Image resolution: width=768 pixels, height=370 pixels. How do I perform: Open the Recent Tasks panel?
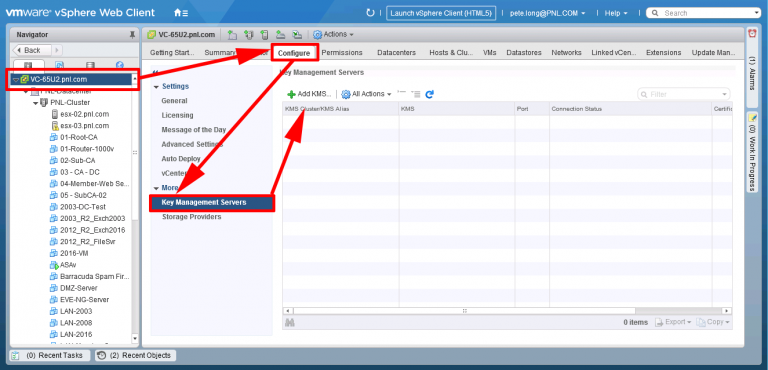[x=49, y=355]
